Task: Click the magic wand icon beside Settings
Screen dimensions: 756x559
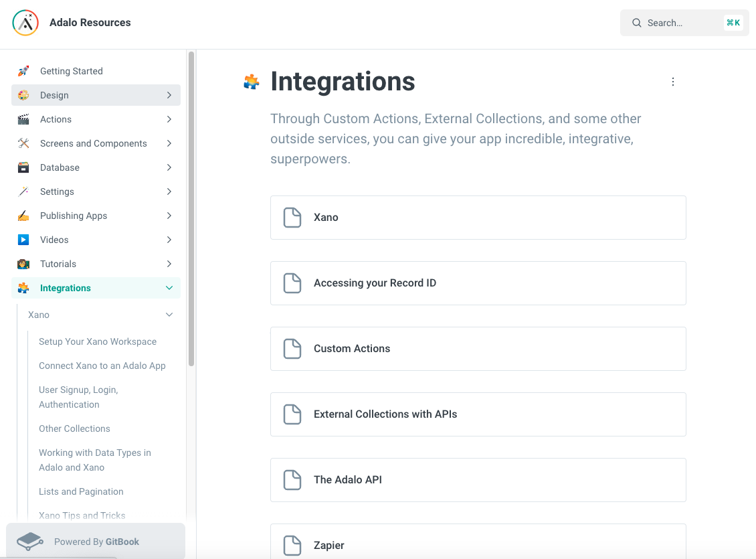Action: tap(23, 191)
